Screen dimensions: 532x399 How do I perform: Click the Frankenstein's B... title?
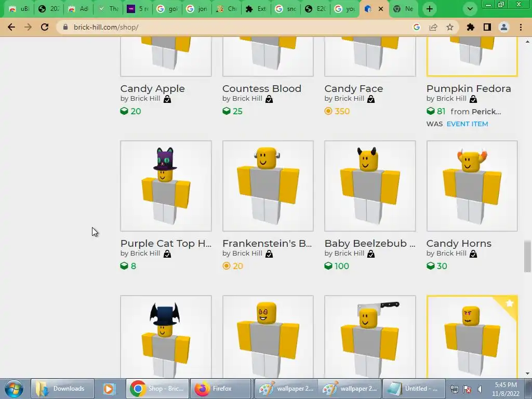[267, 243]
